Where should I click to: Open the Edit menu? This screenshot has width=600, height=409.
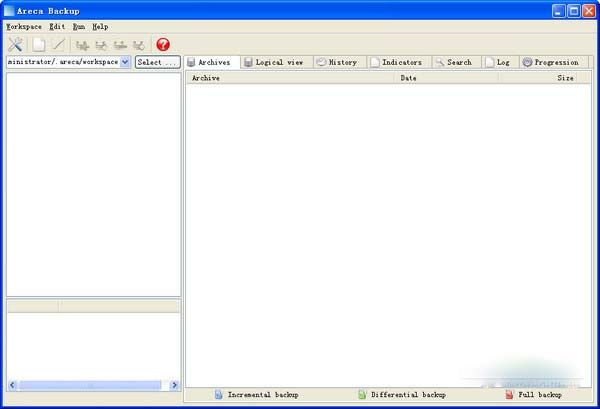tap(57, 27)
